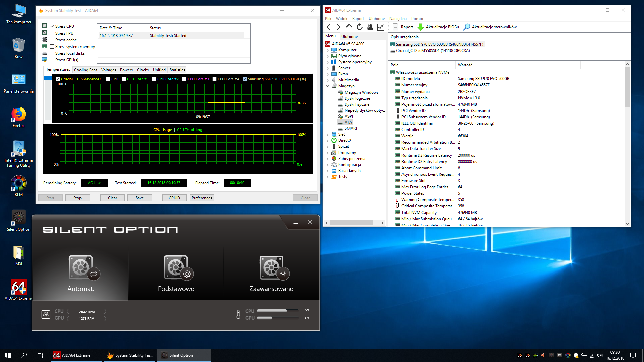This screenshot has width=644, height=362.
Task: Open the notification center icon
Action: 633,355
